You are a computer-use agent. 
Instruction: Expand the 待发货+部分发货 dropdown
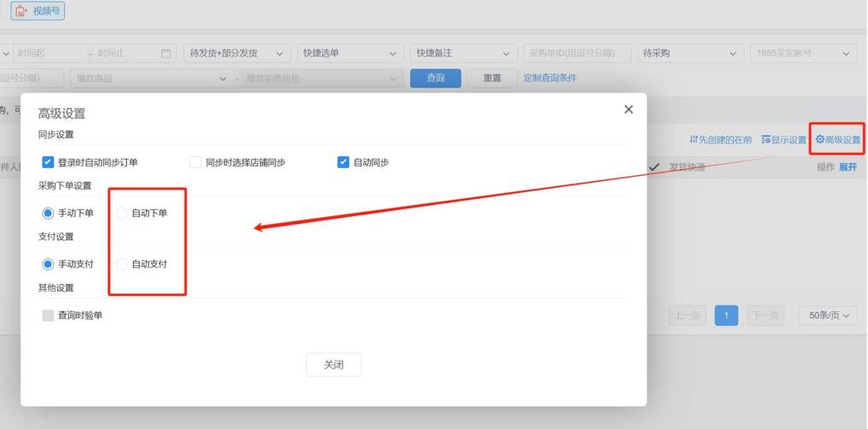[234, 53]
